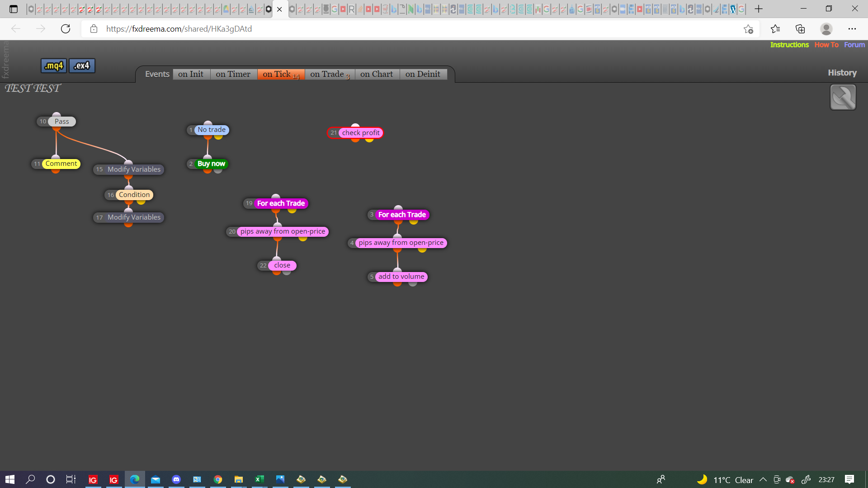868x488 pixels.
Task: Open the History panel
Action: point(842,73)
